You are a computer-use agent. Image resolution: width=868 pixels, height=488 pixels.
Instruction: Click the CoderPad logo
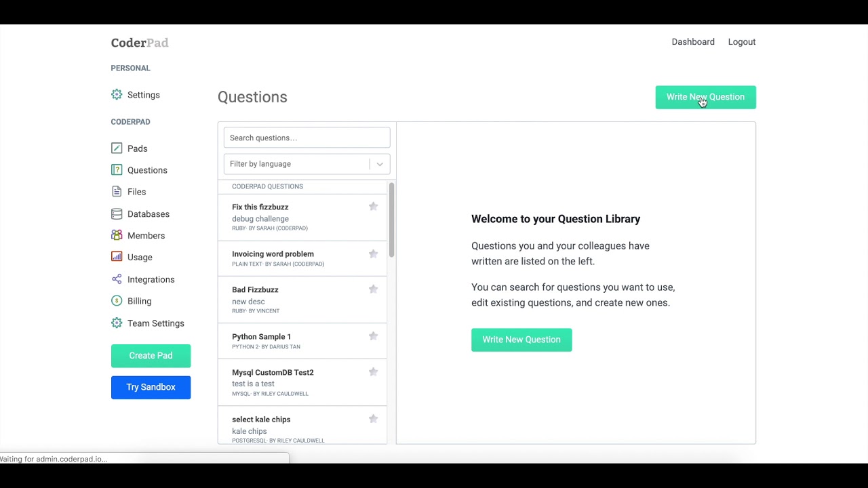coord(139,42)
